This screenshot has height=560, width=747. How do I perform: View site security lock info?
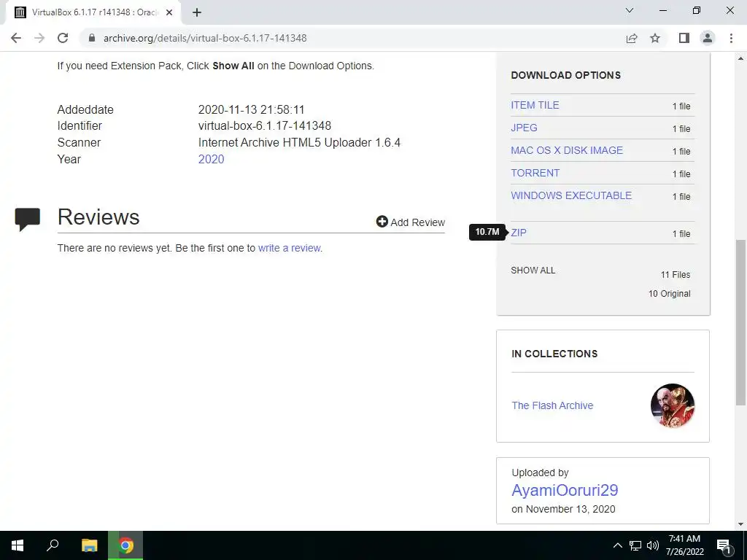[93, 38]
